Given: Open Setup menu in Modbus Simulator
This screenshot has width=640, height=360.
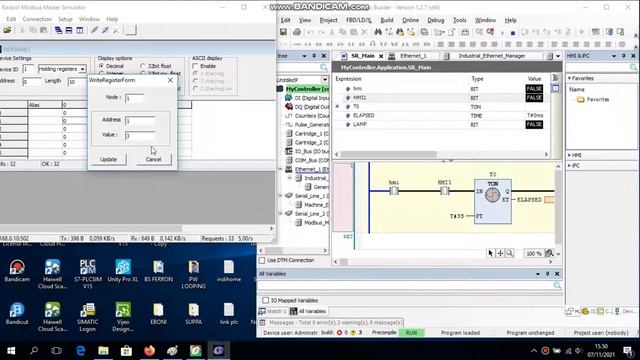Looking at the screenshot, I should tap(65, 19).
